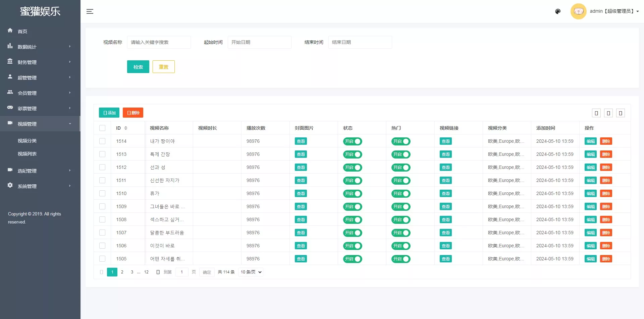Click the yellow reset button
Screen dimensions: 644x319
coord(163,67)
